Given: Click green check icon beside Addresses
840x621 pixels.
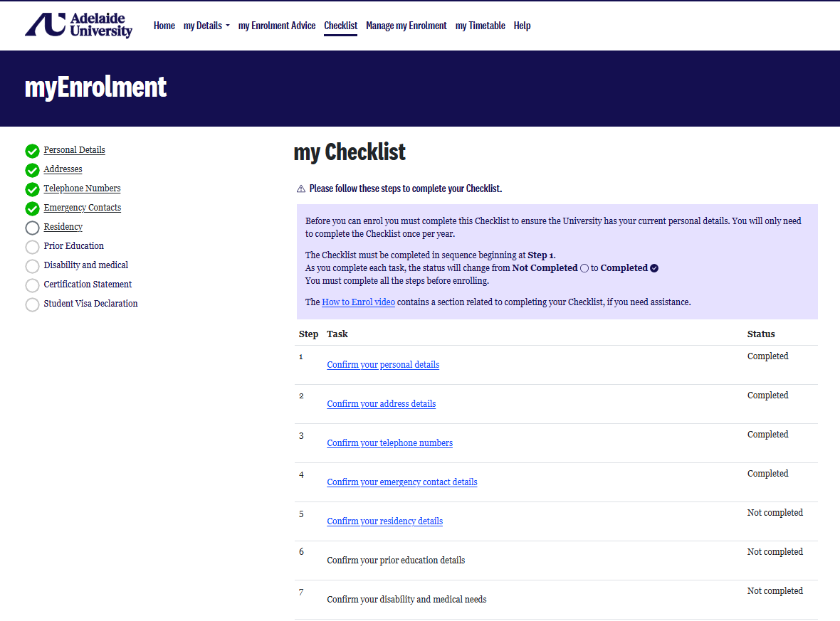Looking at the screenshot, I should pos(32,170).
